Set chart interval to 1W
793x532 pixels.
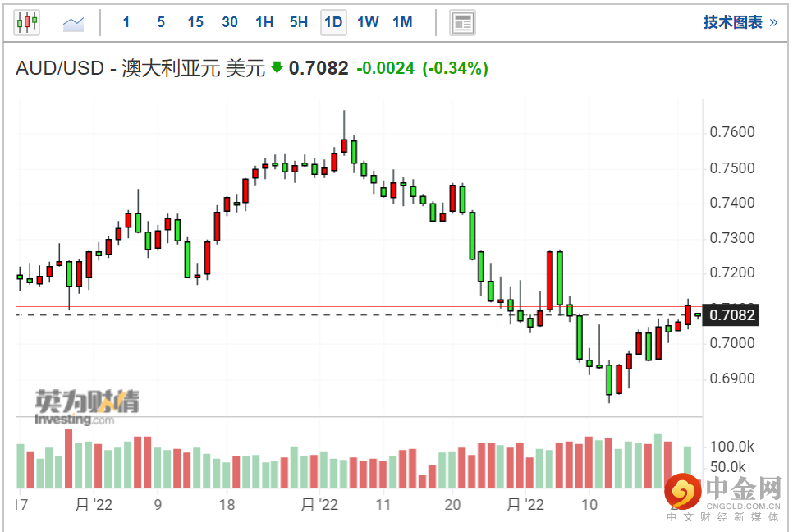368,22
